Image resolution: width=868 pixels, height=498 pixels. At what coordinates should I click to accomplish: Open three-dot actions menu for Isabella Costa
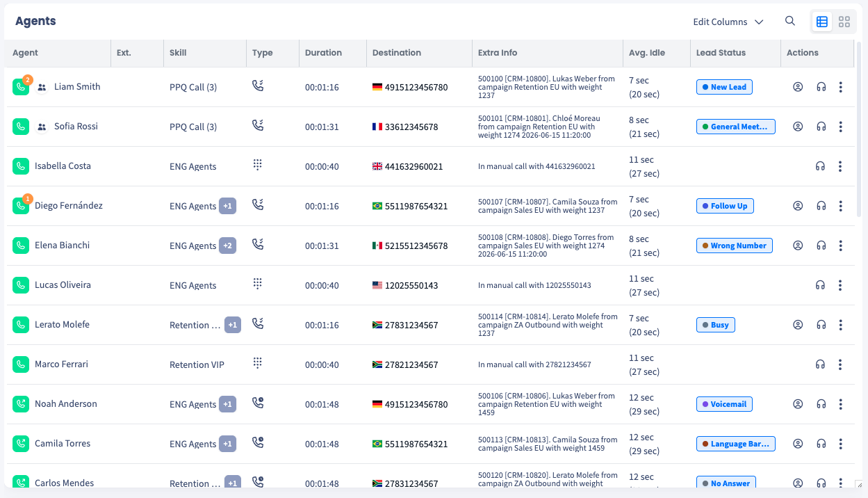tap(840, 166)
